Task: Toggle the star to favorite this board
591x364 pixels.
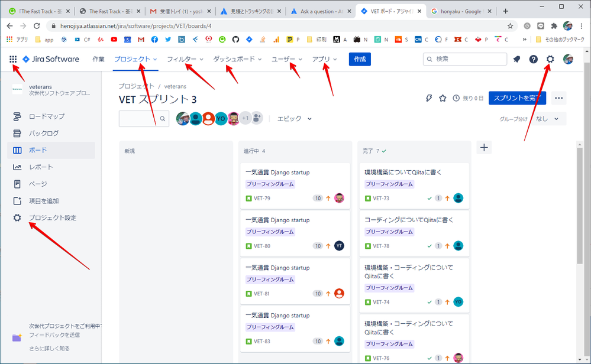Action: click(x=443, y=99)
